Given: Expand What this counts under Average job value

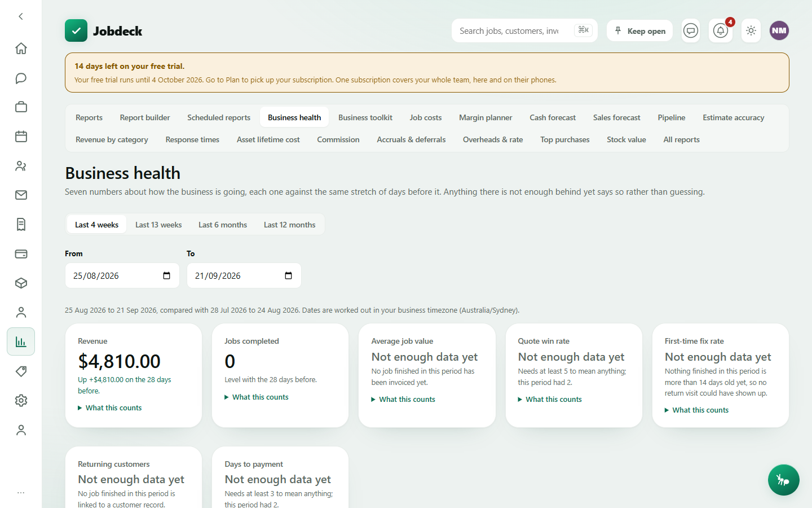Looking at the screenshot, I should click(x=403, y=399).
